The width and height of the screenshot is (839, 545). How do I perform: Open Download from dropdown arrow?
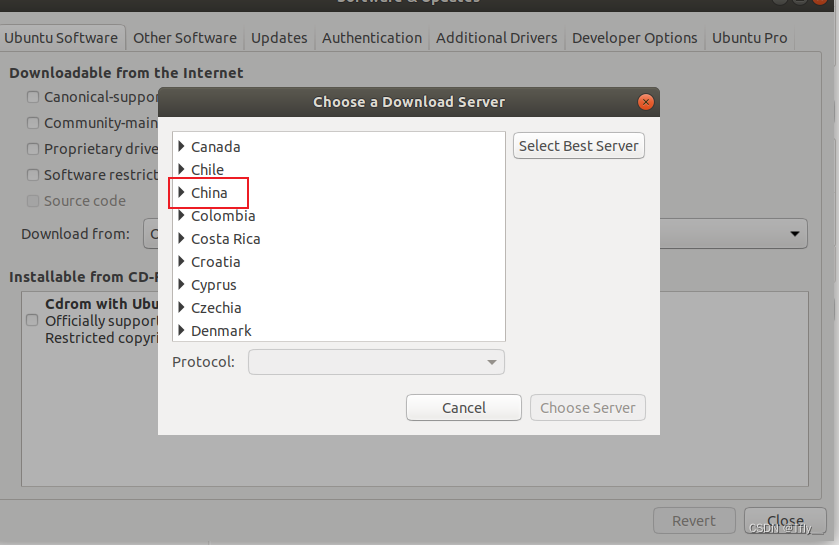(x=795, y=234)
